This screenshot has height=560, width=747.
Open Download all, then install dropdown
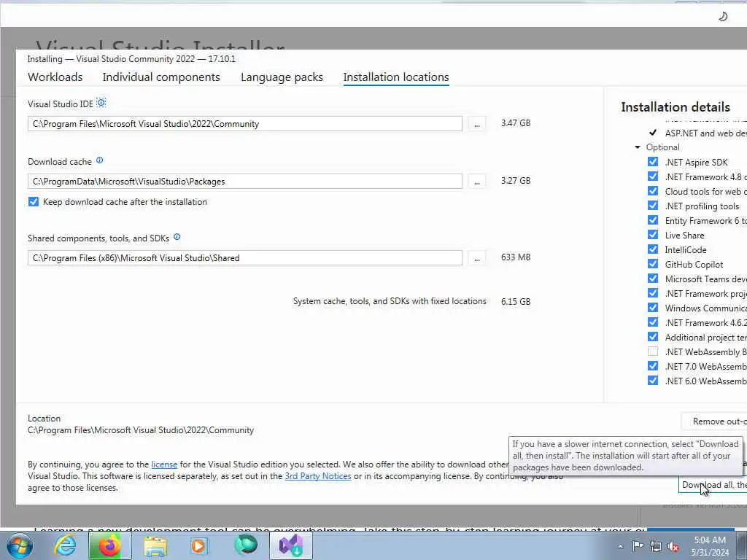pyautogui.click(x=713, y=485)
